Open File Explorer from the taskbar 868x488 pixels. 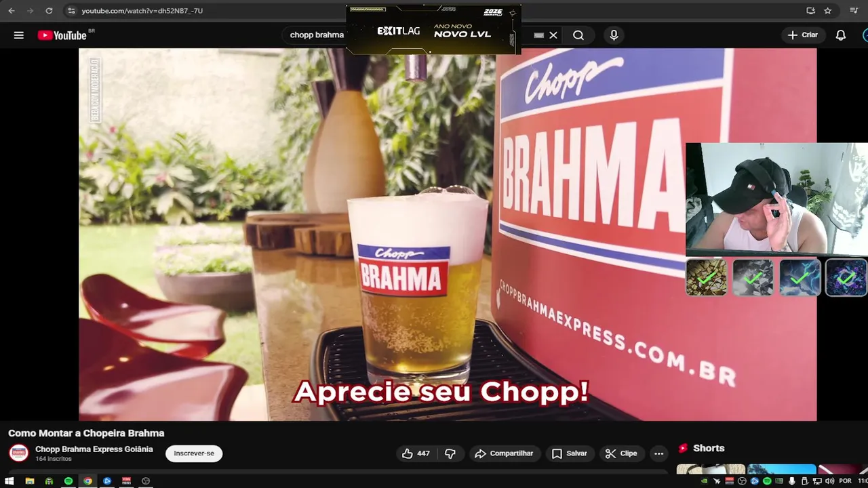pos(30,481)
